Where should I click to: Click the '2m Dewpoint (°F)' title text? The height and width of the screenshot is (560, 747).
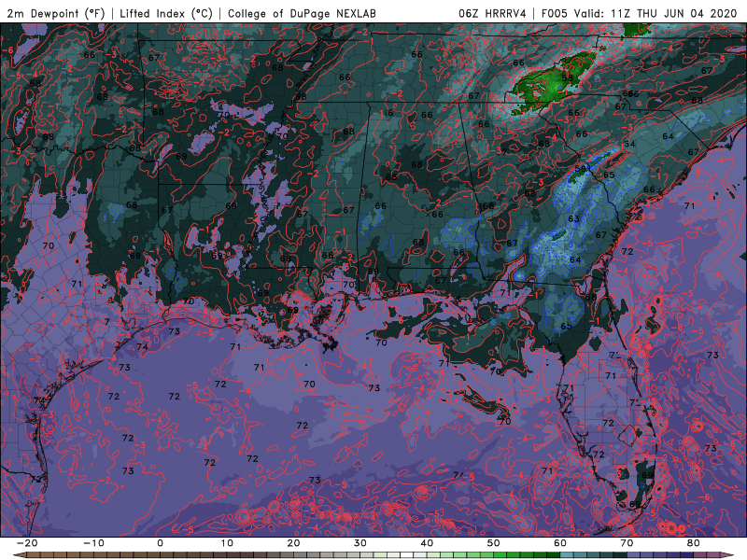(x=56, y=13)
